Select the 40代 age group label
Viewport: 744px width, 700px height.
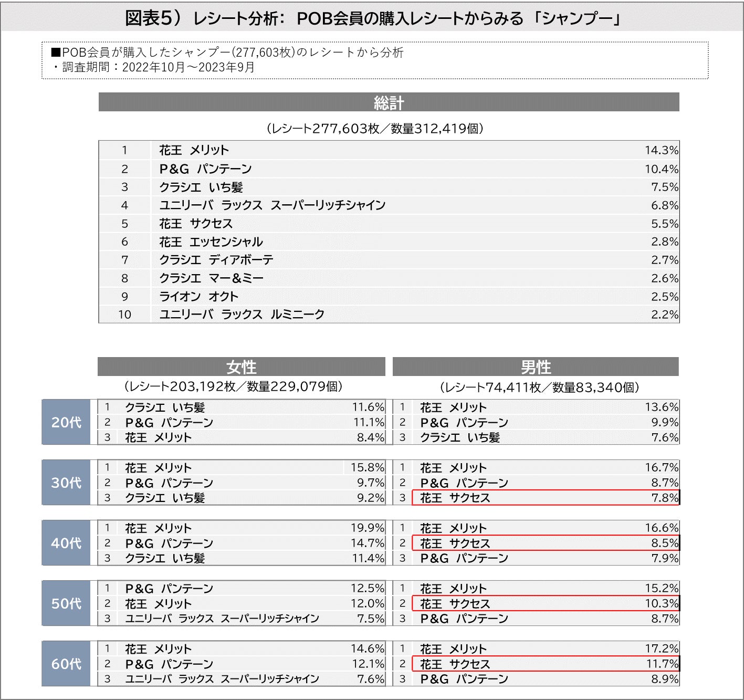(66, 543)
